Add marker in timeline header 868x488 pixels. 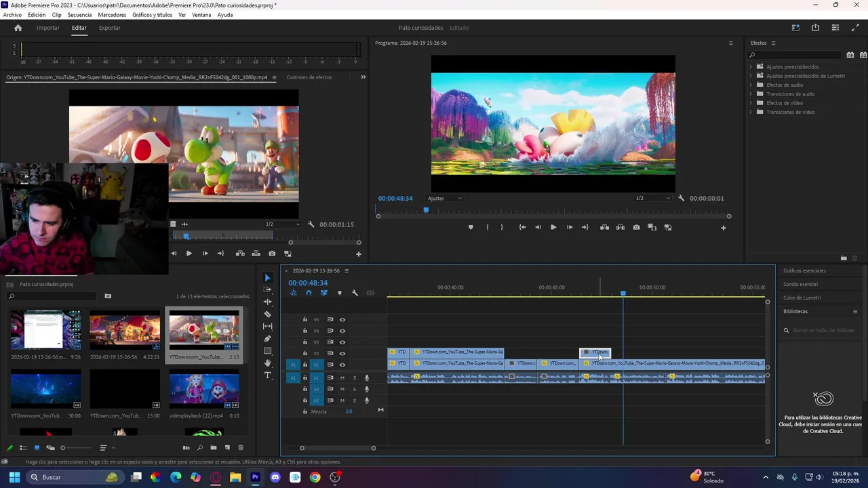coord(340,293)
